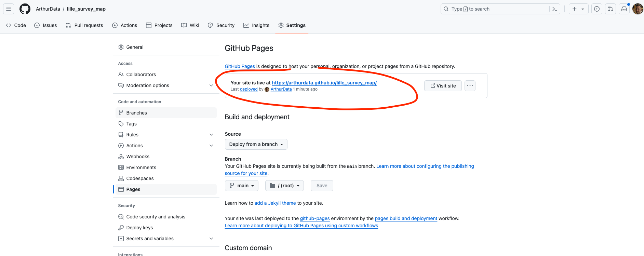Viewport: 644px width, 256px height.
Task: Click the Codespaces icon in sidebar
Action: [x=121, y=178]
